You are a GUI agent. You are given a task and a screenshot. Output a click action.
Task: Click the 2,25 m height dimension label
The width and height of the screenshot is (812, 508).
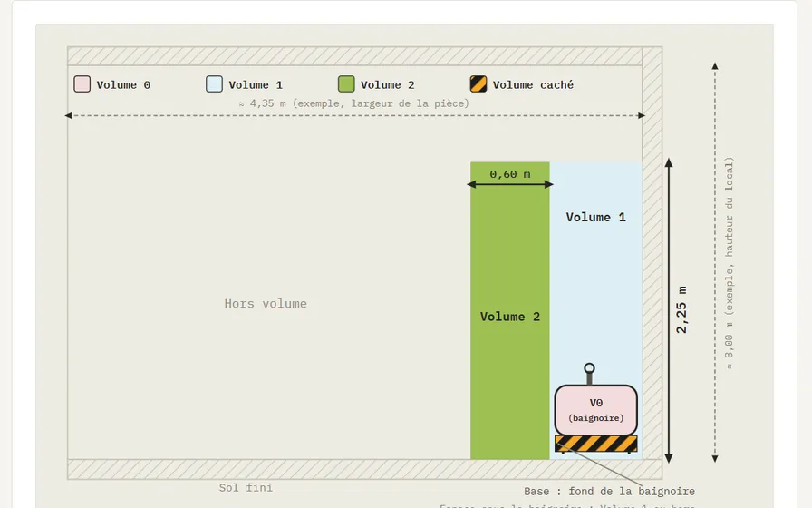coord(681,309)
